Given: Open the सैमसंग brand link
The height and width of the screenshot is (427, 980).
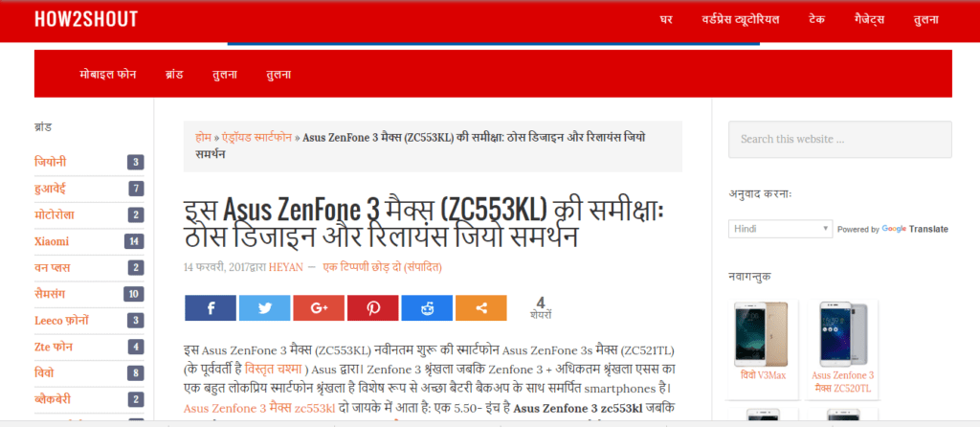Looking at the screenshot, I should (50, 294).
